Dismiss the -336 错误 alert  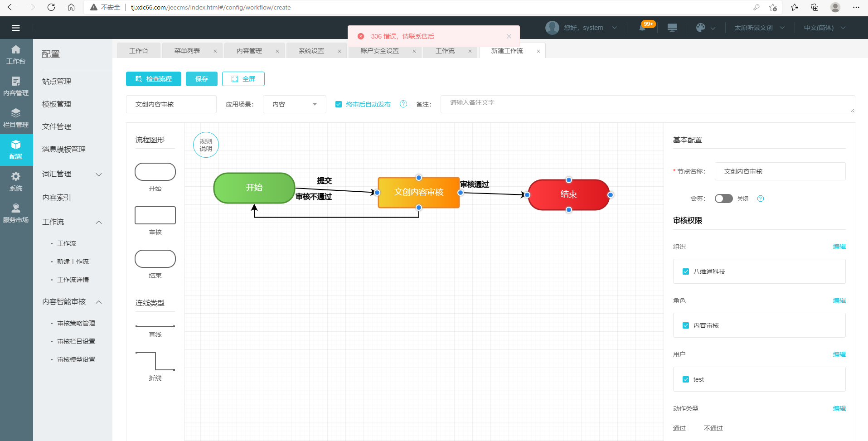tap(509, 36)
